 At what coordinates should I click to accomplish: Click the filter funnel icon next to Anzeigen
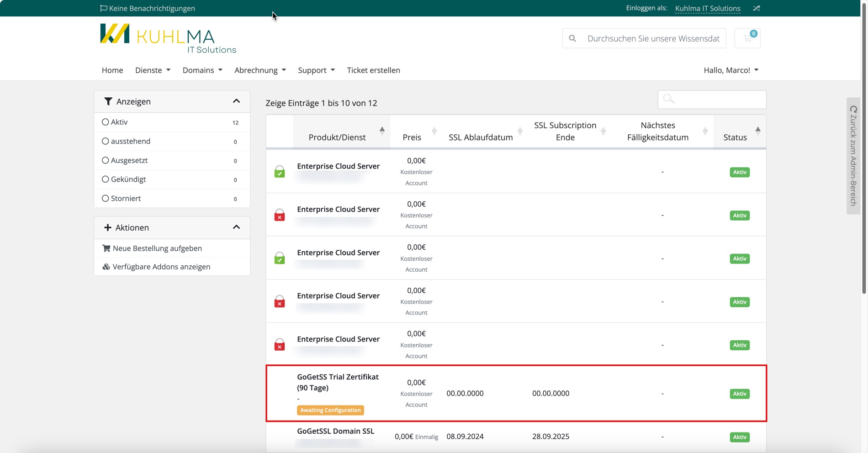(x=108, y=101)
